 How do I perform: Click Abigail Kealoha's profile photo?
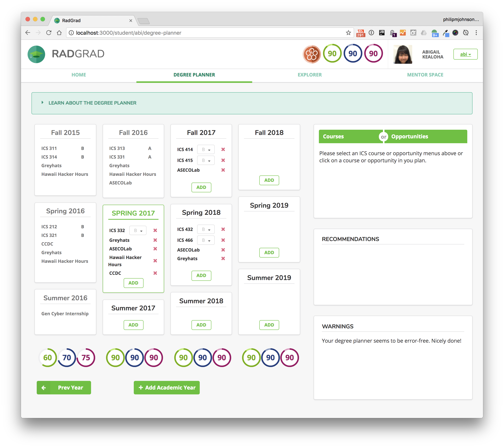402,54
